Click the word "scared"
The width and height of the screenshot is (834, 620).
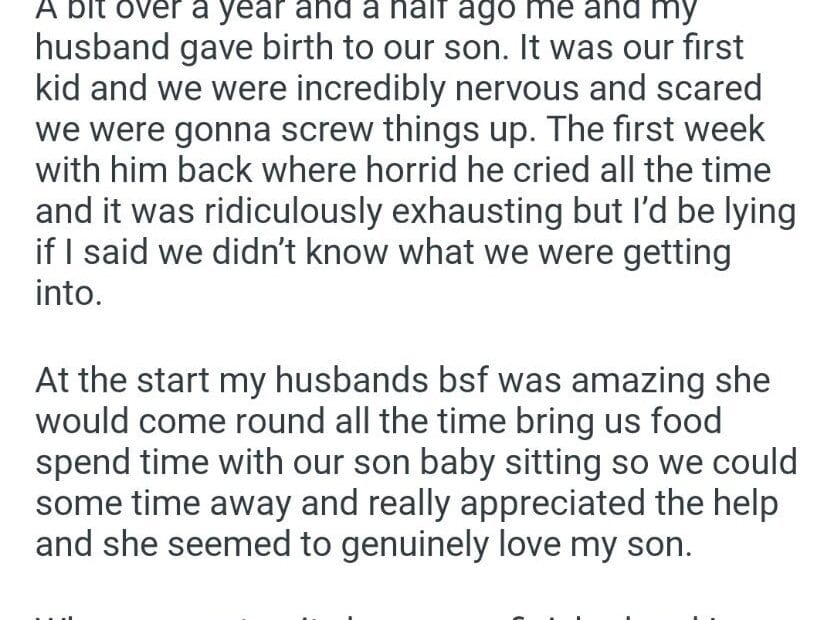(710, 88)
